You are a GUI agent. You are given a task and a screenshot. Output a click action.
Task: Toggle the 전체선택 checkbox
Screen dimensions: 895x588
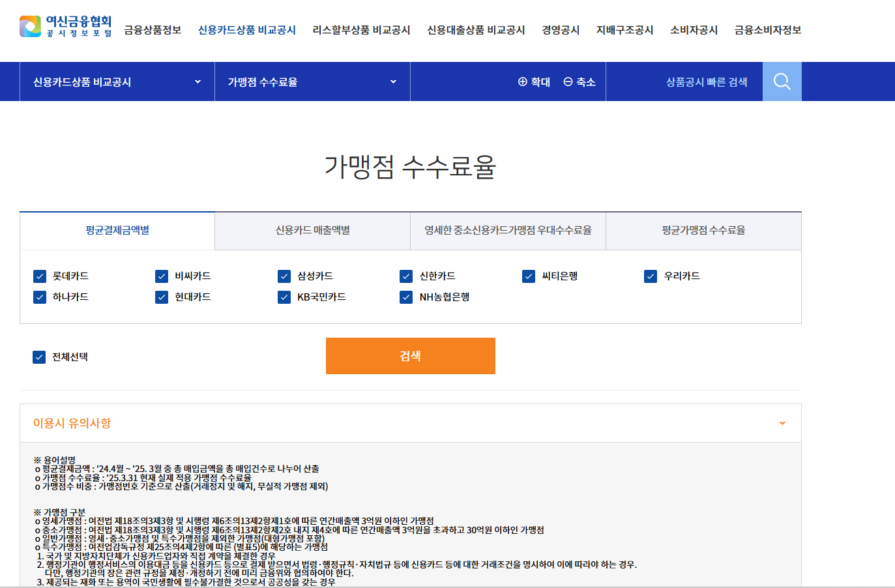point(39,357)
